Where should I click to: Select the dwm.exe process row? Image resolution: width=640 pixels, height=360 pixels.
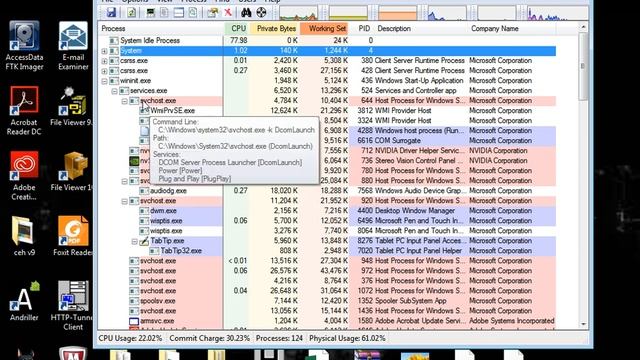327,211
